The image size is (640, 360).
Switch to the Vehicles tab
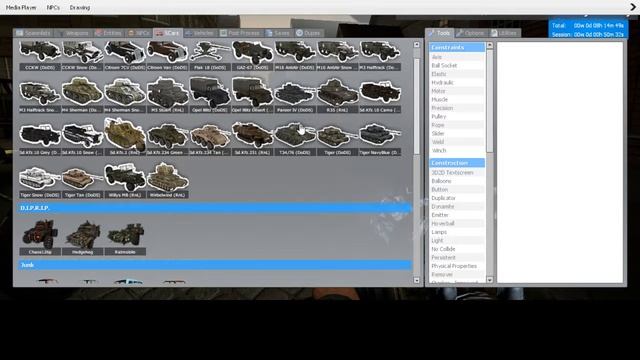click(x=200, y=33)
